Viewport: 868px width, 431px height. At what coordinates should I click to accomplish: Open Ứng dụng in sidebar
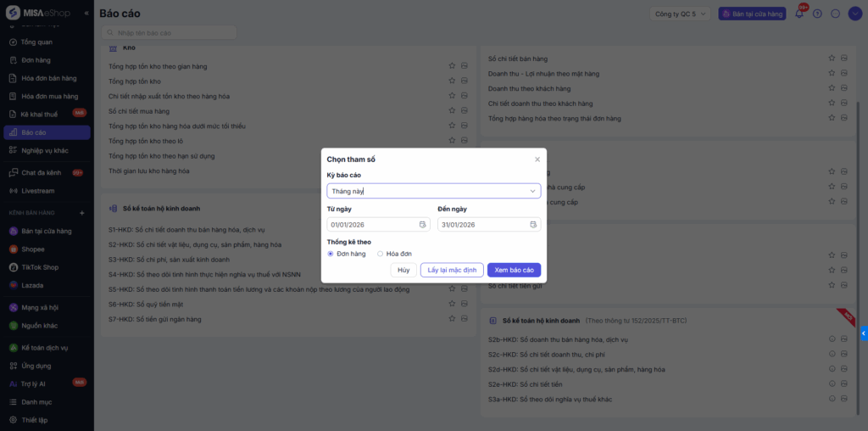point(47,366)
